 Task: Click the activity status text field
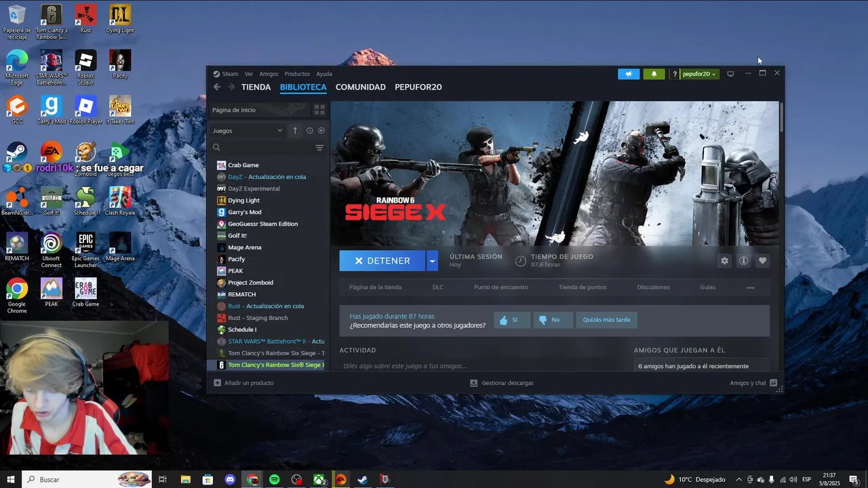tap(481, 365)
